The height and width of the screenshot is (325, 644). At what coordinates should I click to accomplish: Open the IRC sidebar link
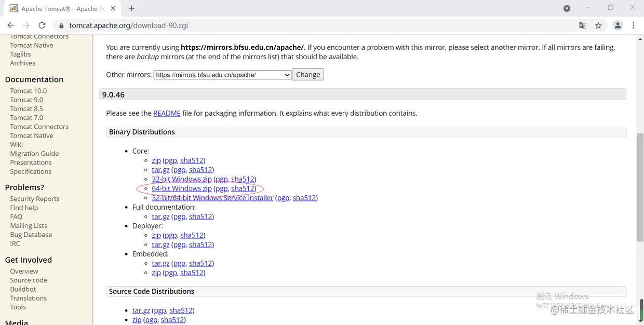15,243
